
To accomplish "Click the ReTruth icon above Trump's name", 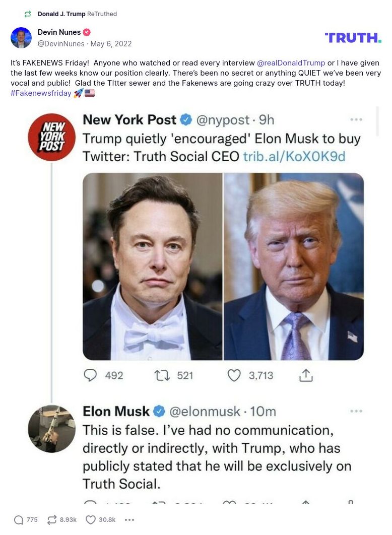I will 27,14.
